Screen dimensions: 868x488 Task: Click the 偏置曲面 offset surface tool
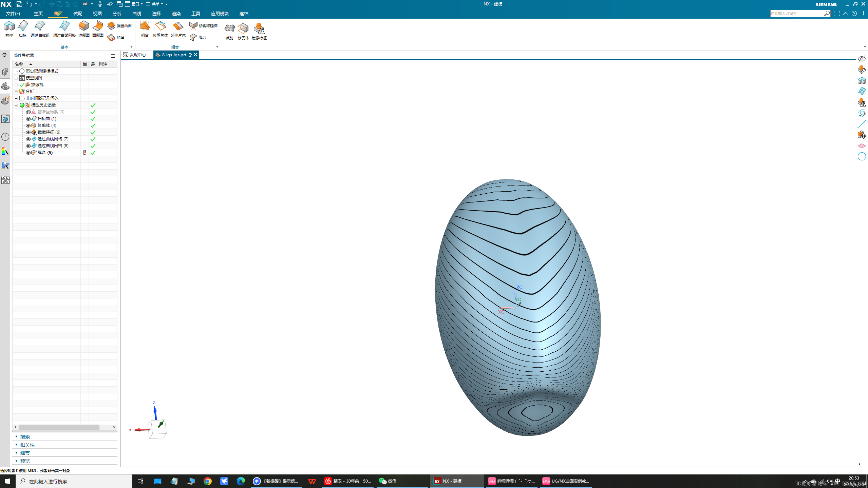click(x=119, y=26)
